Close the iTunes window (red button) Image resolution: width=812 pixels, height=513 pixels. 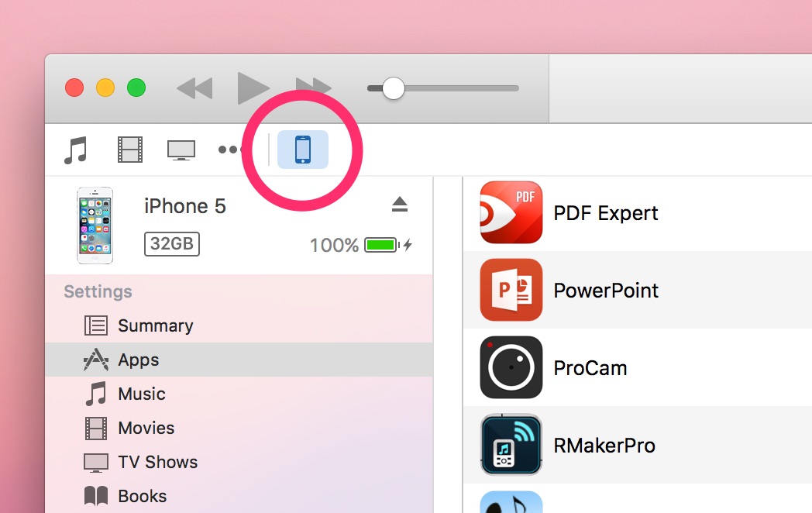pyautogui.click(x=74, y=88)
